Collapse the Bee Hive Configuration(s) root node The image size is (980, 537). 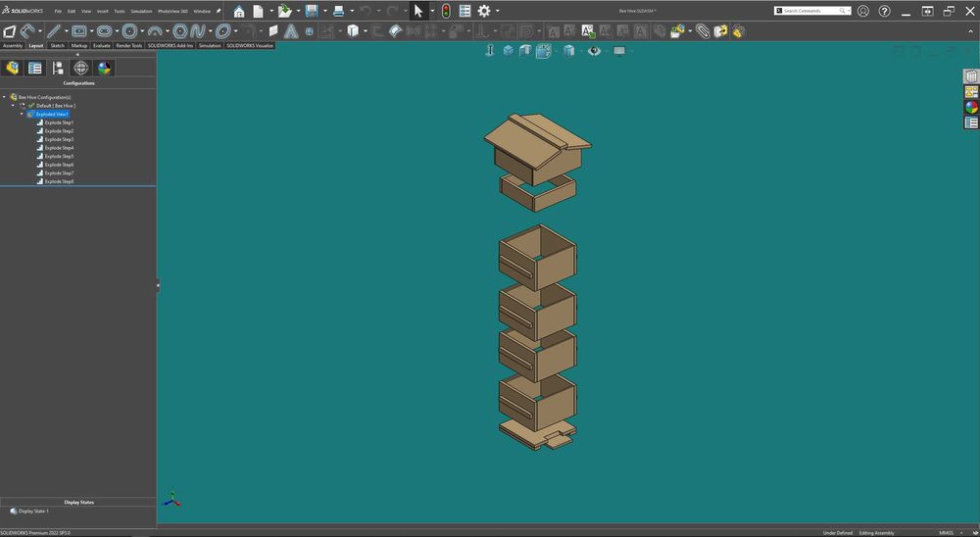5,97
